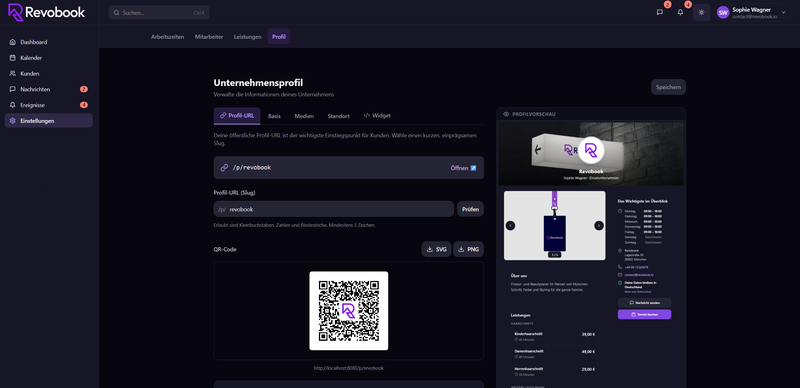Open the messages chat icon in header
Screen dimensions: 800x388
(x=660, y=12)
